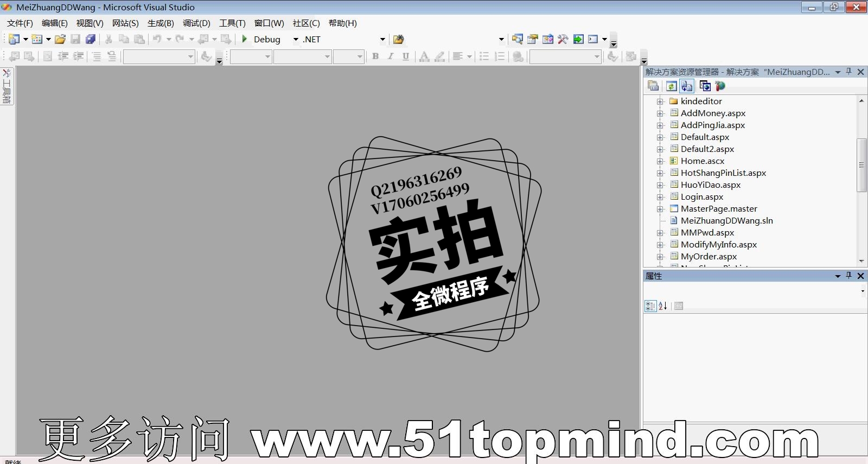Click the Undo arrow icon
The width and height of the screenshot is (868, 464).
(157, 39)
